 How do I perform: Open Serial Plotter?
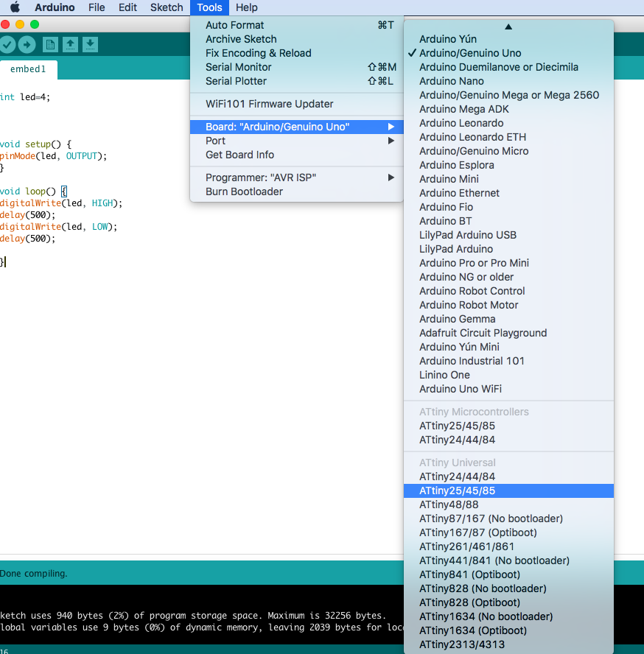[297, 81]
